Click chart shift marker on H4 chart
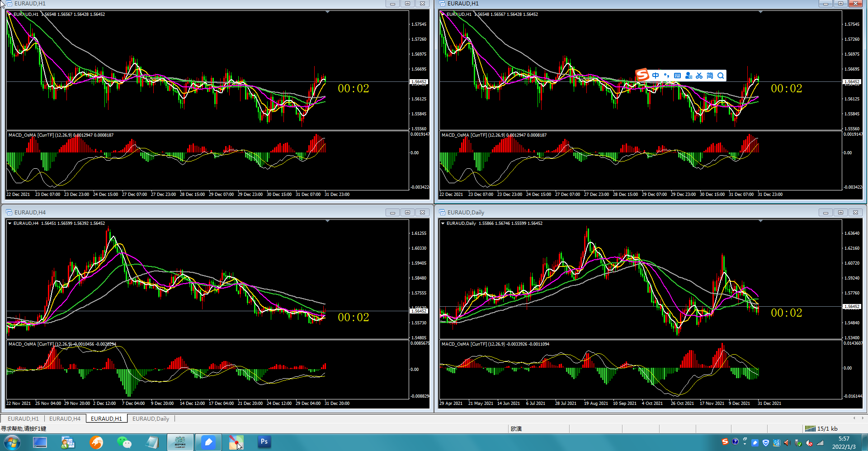Image resolution: width=868 pixels, height=451 pixels. pyautogui.click(x=327, y=221)
